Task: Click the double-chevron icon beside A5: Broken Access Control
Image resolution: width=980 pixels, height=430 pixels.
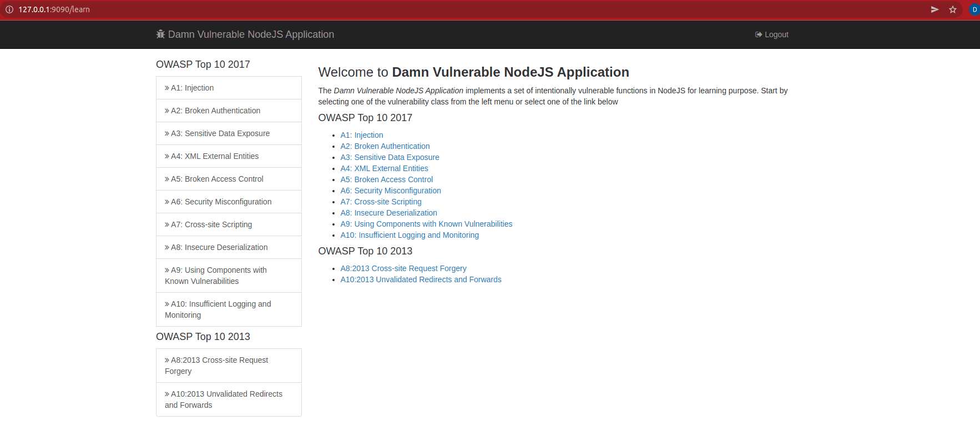Action: click(x=167, y=179)
